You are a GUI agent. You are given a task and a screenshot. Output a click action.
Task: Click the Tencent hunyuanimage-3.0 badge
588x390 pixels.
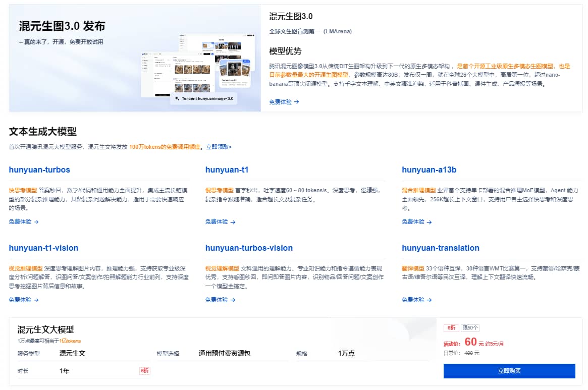205,98
